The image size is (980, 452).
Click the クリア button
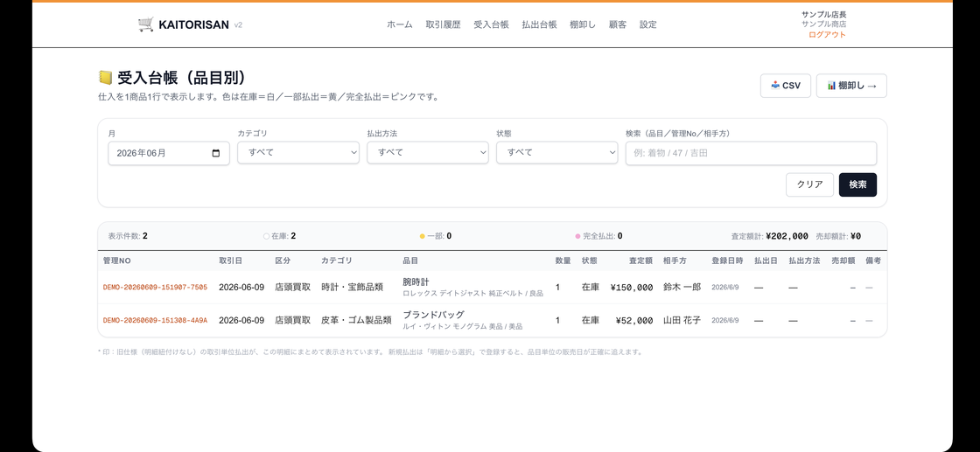(x=809, y=184)
